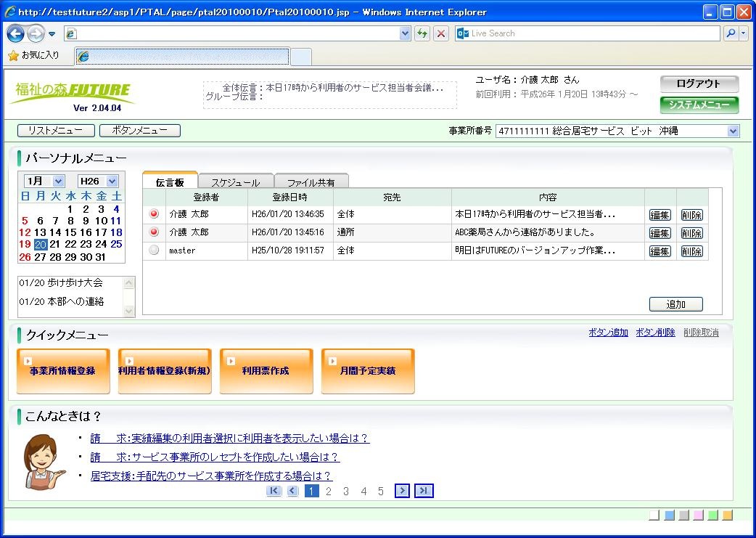The image size is (756, 538).
Task: Select the radio button for the 通所 message
Action: (154, 232)
